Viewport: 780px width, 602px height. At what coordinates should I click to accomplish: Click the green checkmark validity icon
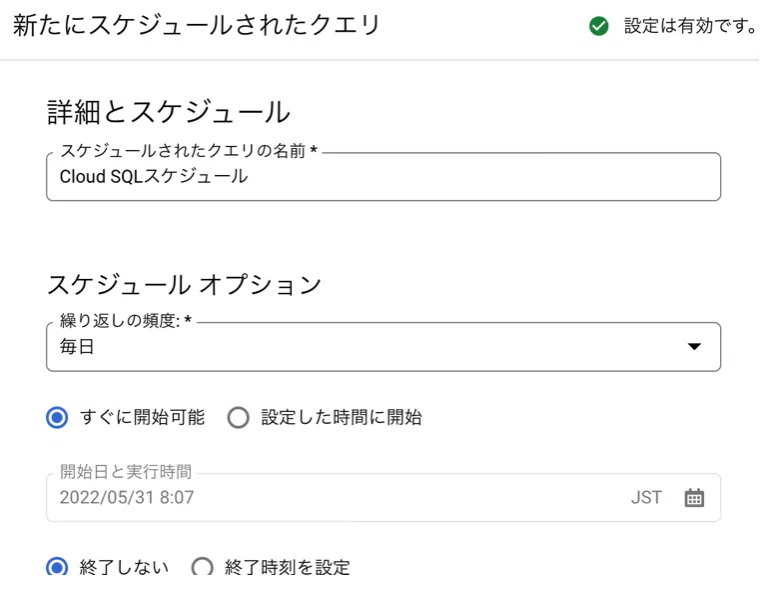tap(598, 26)
